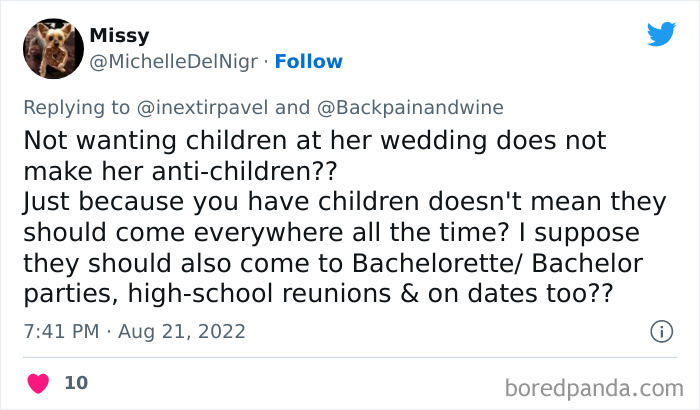Image resolution: width=700 pixels, height=410 pixels.
Task: Follow the MichelleDelNigr account
Action: click(x=308, y=61)
